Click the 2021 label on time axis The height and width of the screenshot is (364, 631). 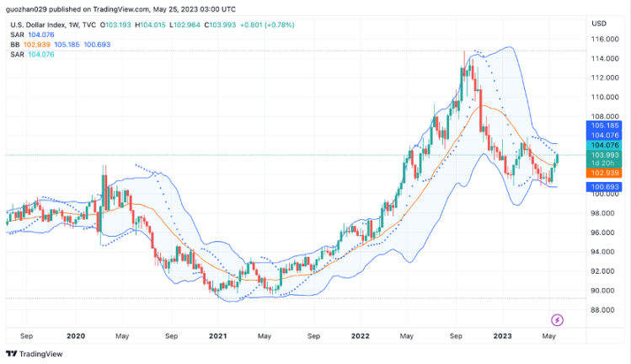(217, 335)
